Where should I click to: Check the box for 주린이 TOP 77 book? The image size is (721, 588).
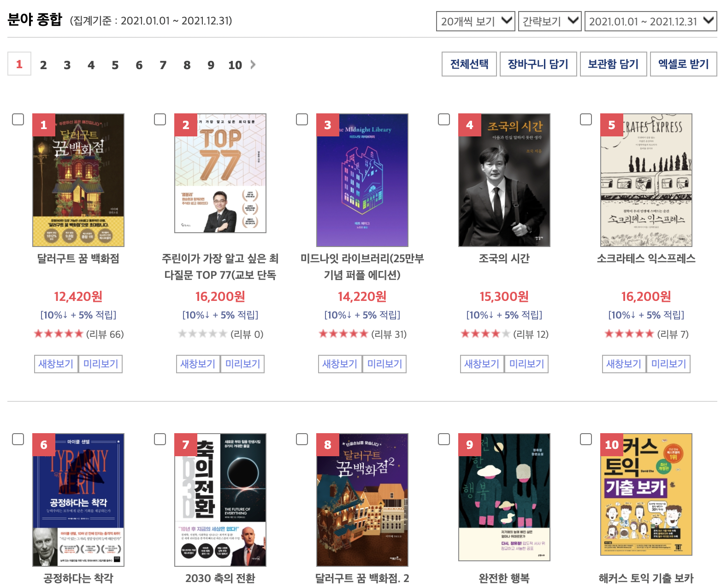pos(160,119)
